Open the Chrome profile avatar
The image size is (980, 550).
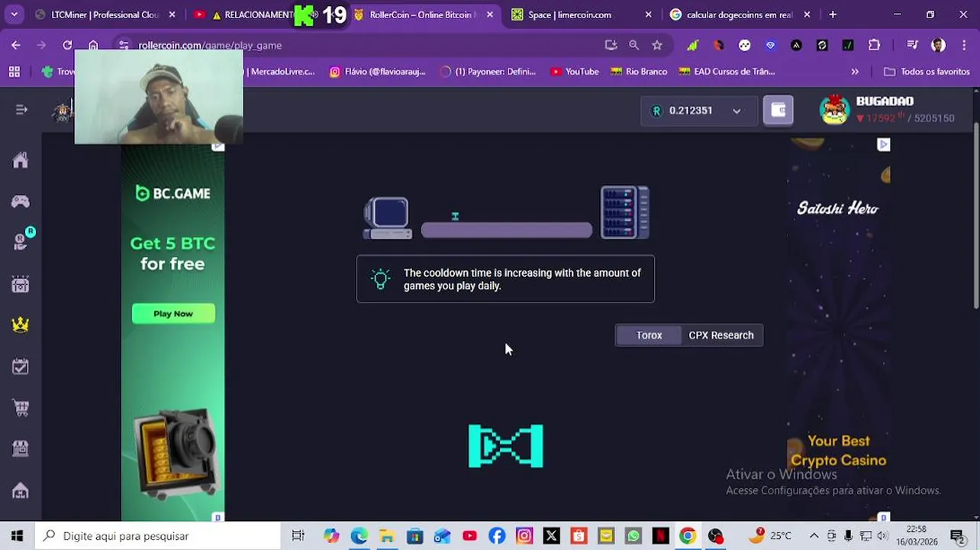point(939,45)
